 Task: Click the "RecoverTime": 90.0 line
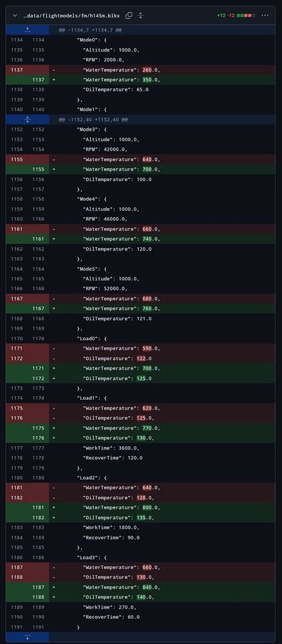click(111, 538)
